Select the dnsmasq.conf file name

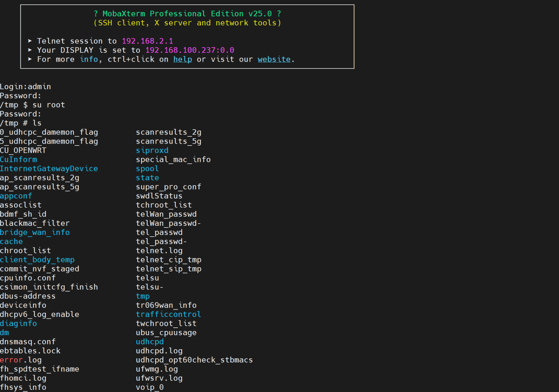click(x=28, y=342)
